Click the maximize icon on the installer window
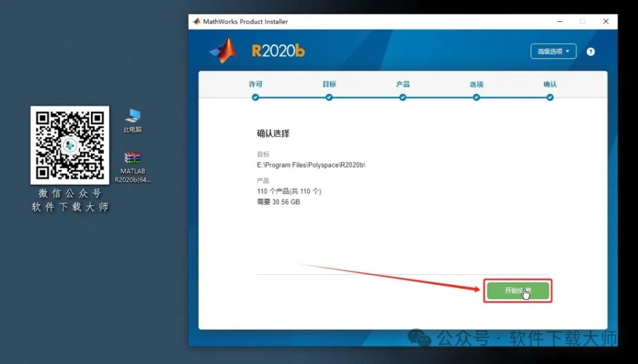 click(583, 21)
